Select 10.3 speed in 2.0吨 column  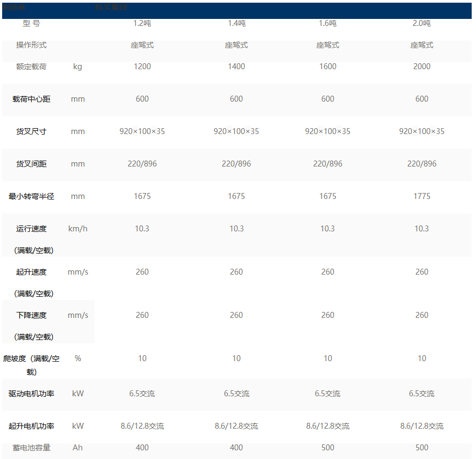pos(422,229)
